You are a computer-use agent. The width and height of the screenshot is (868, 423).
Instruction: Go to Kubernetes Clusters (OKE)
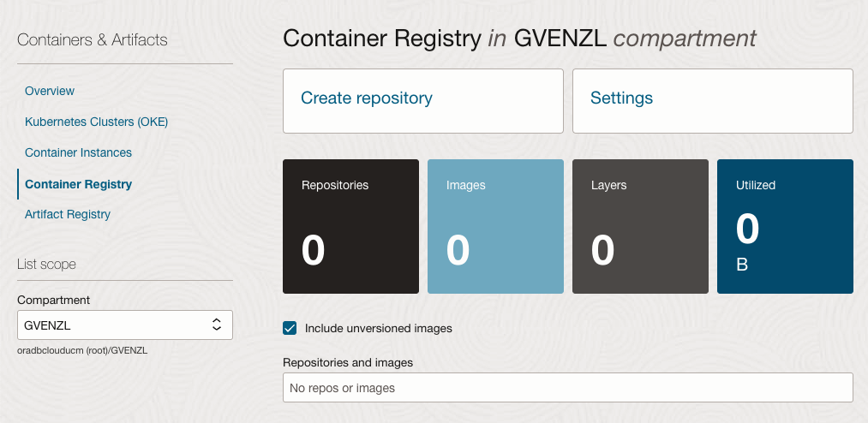tap(96, 122)
